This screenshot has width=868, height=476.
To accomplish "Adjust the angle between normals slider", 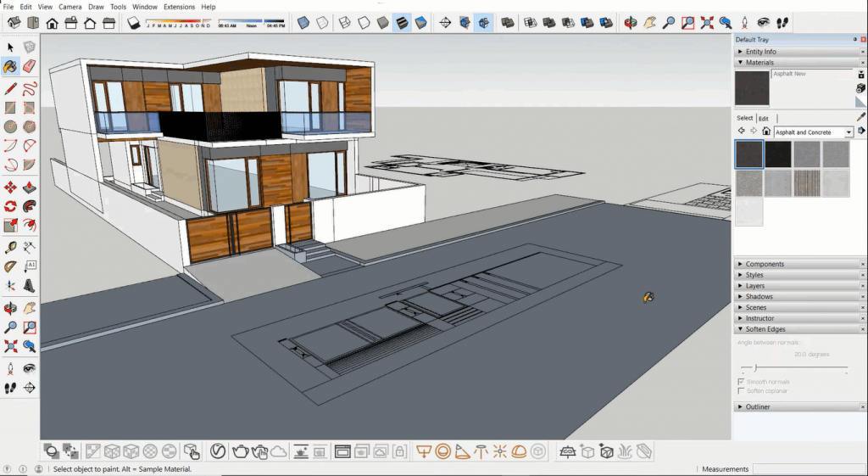I will [755, 367].
